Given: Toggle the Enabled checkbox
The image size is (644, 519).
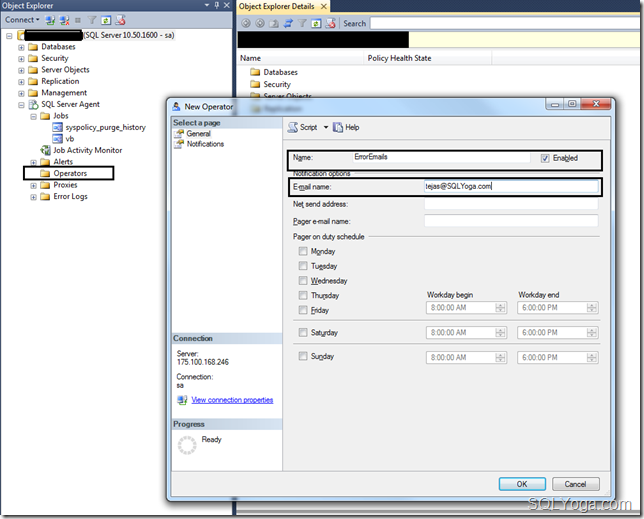Looking at the screenshot, I should [545, 158].
